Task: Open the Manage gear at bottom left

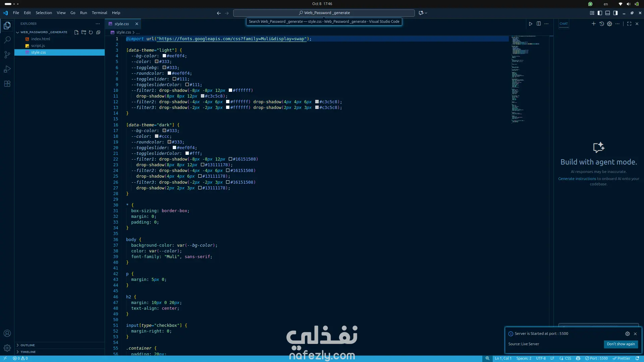Action: coord(7,348)
